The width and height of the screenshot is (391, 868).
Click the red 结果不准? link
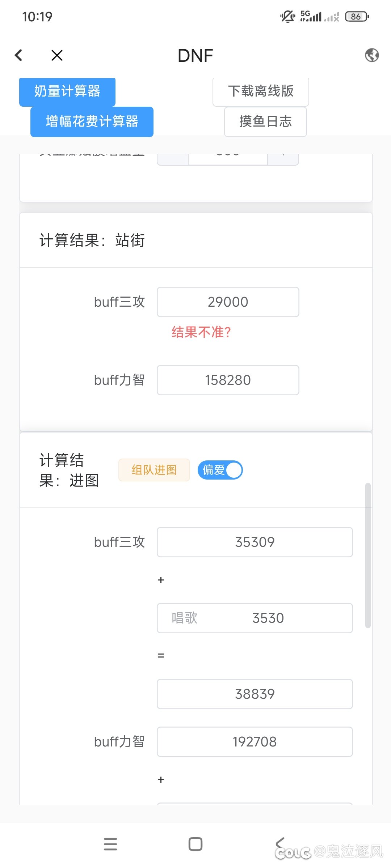(201, 332)
